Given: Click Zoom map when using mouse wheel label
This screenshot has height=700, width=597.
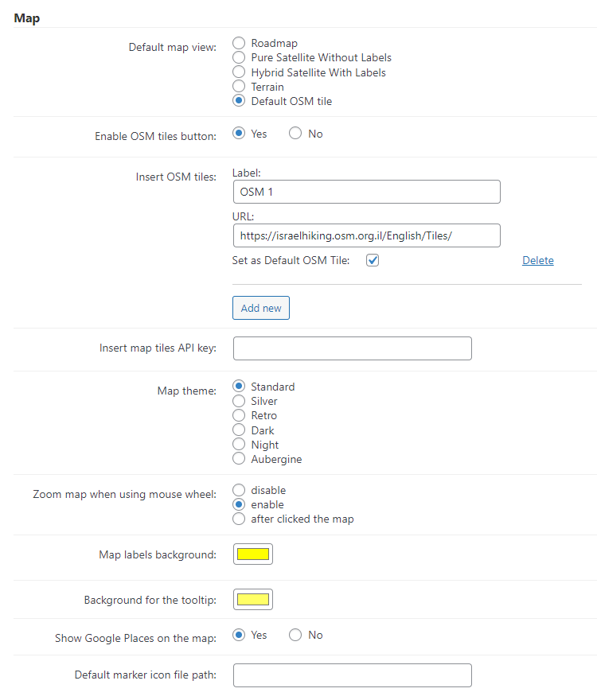Looking at the screenshot, I should (125, 495).
